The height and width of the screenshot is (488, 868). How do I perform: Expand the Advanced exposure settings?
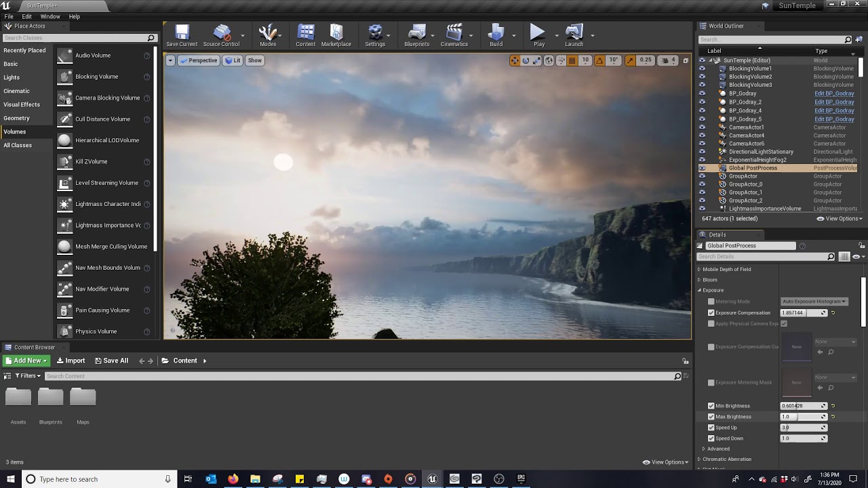pos(704,449)
